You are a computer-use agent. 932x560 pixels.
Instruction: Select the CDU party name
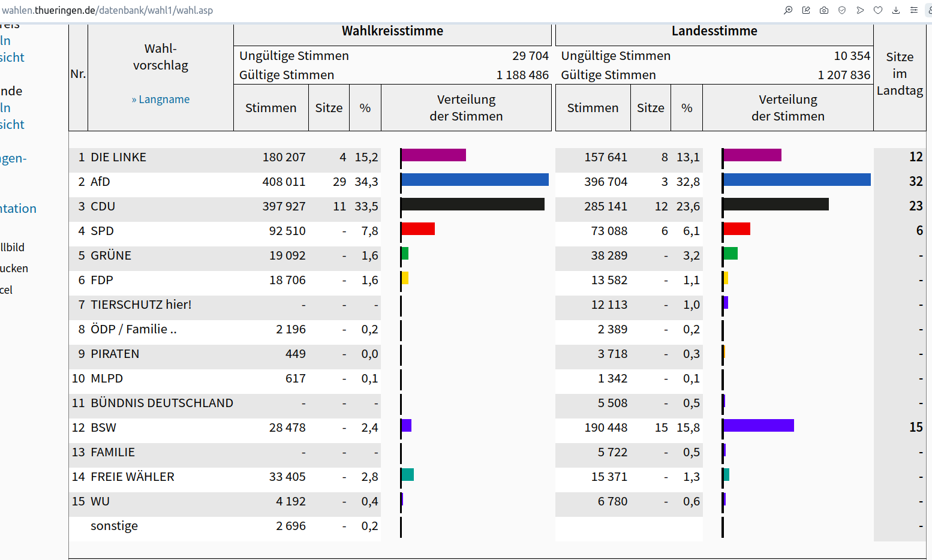click(x=103, y=206)
